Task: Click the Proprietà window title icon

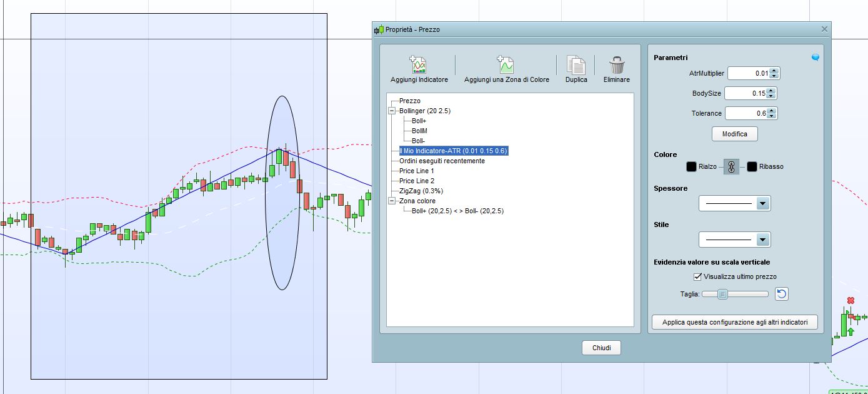Action: (379, 29)
